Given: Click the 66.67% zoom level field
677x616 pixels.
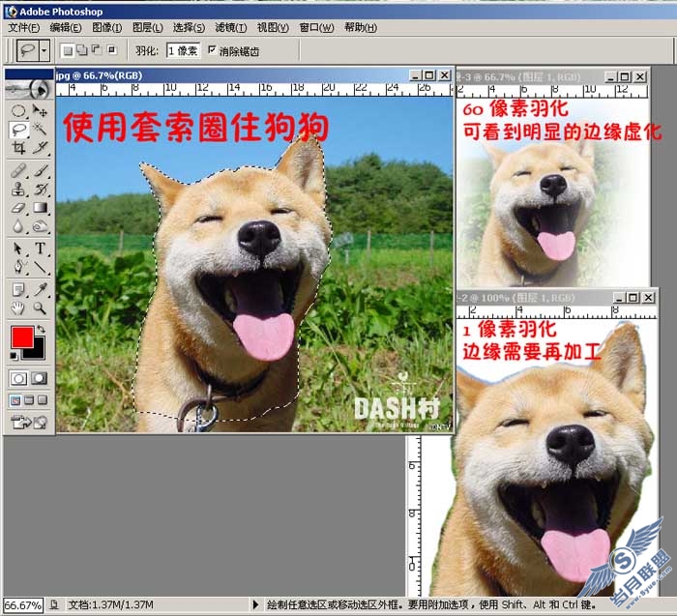Looking at the screenshot, I should click(23, 605).
